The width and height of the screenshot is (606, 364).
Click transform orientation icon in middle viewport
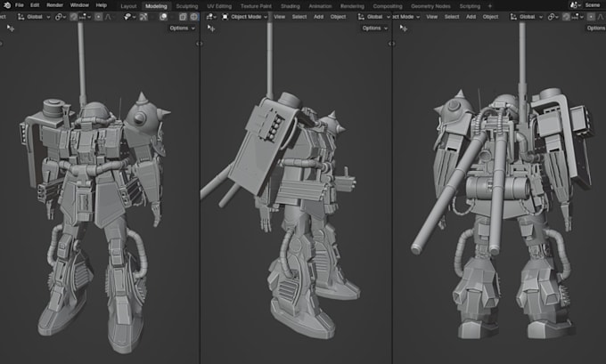point(361,17)
